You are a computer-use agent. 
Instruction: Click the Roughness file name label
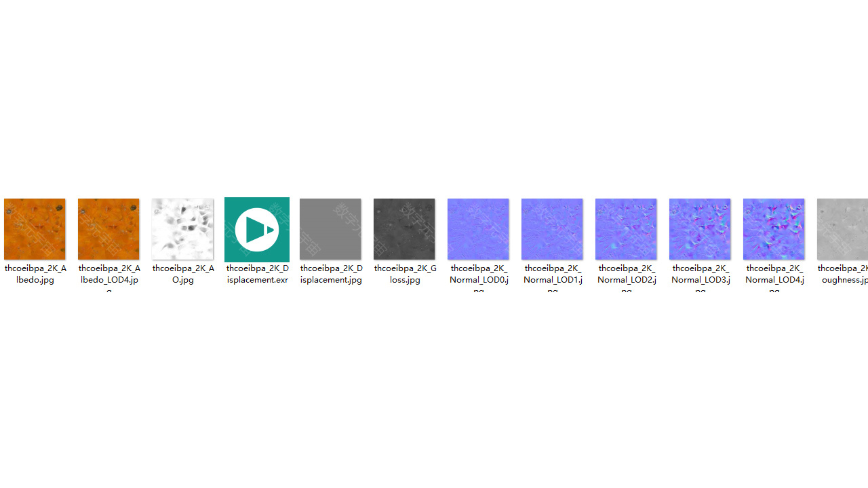[843, 274]
